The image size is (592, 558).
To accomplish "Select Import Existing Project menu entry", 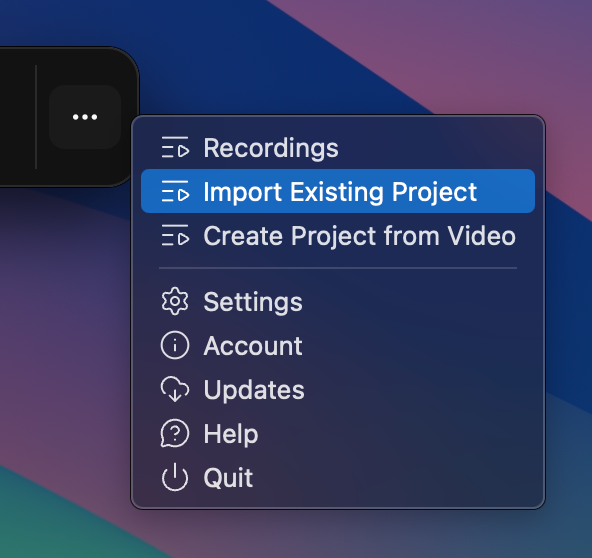I will (x=338, y=191).
